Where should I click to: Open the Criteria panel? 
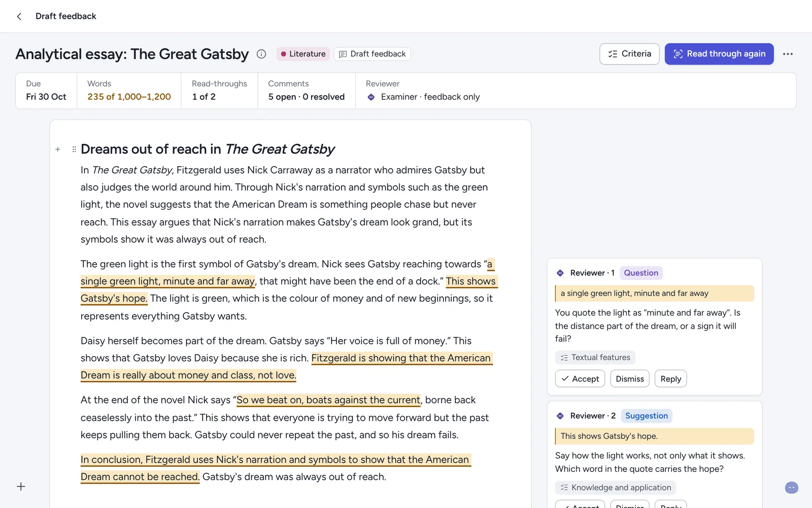pyautogui.click(x=629, y=54)
